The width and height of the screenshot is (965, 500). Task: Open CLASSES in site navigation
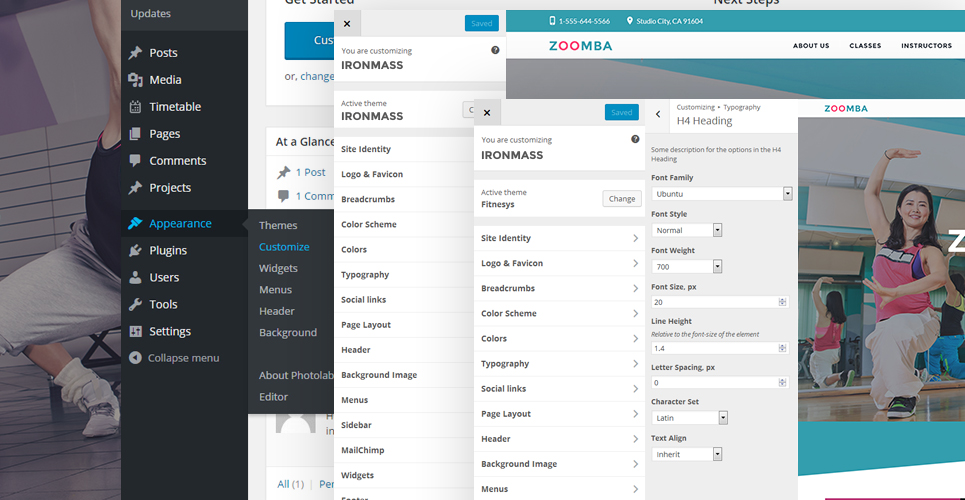(865, 46)
